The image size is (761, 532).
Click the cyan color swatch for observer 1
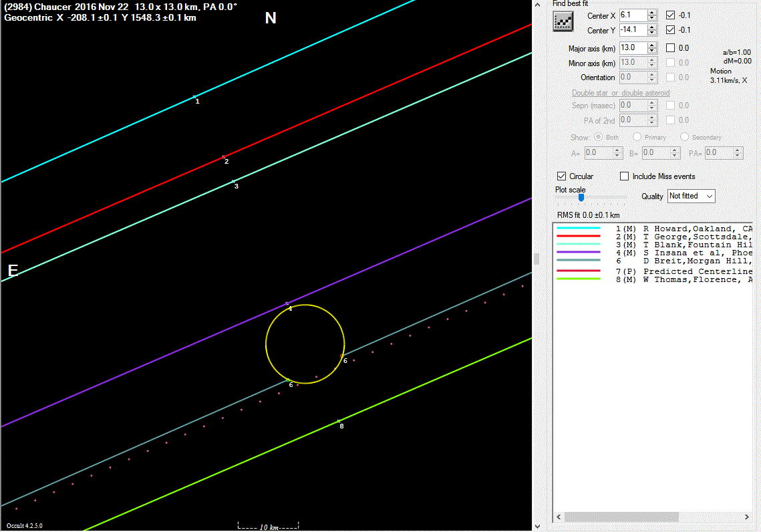[579, 228]
